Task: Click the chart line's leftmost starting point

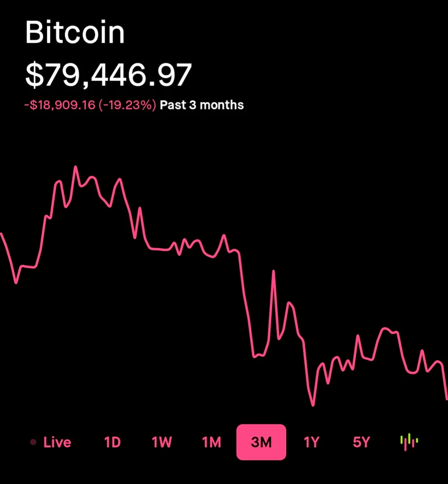Action: [x=1, y=234]
